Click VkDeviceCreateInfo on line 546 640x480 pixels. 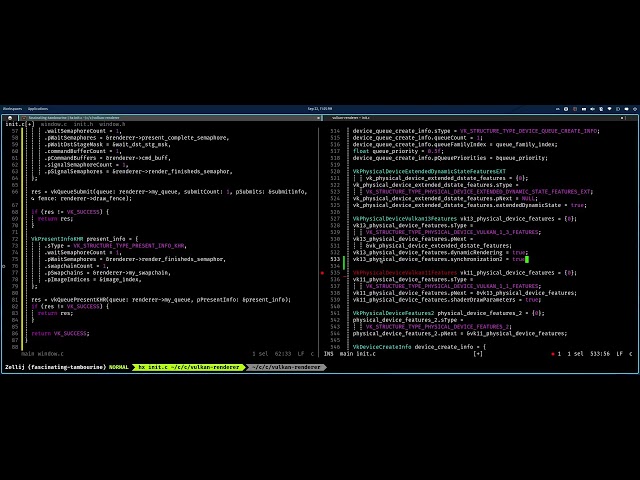[x=382, y=347]
